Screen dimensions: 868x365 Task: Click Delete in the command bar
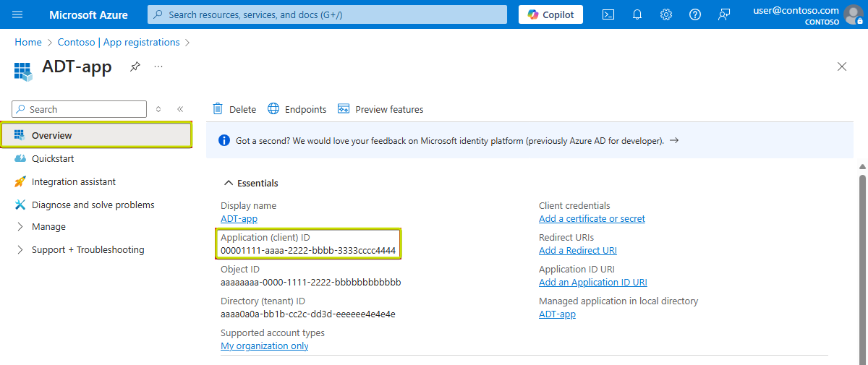pyautogui.click(x=234, y=109)
